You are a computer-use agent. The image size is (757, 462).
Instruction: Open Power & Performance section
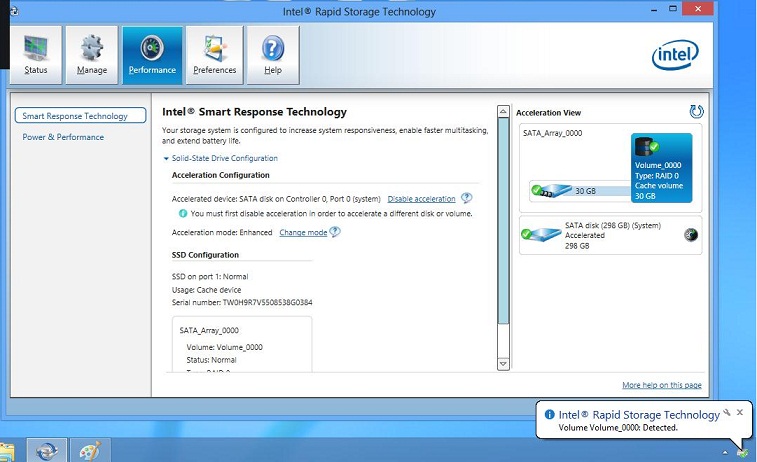tap(63, 137)
